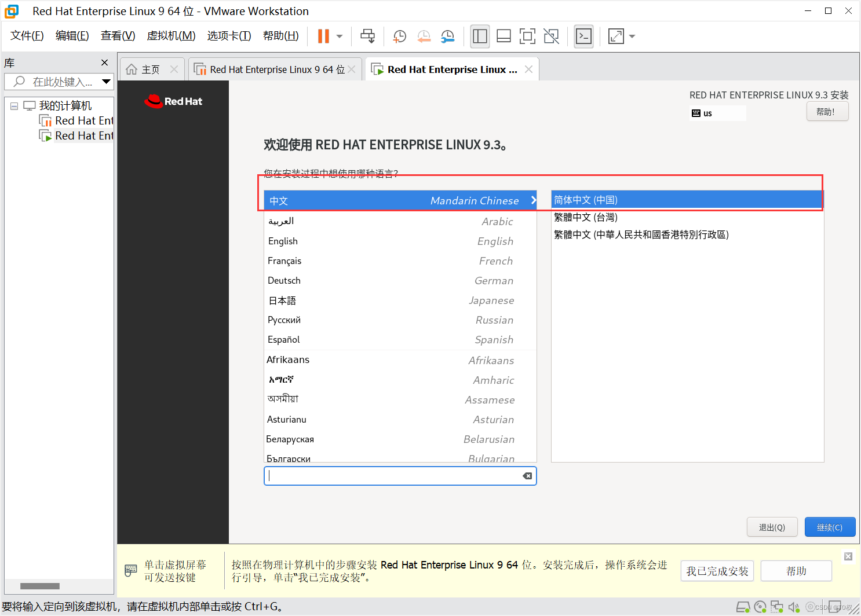The image size is (861, 616).
Task: Click the network adapter status icon
Action: click(x=777, y=606)
